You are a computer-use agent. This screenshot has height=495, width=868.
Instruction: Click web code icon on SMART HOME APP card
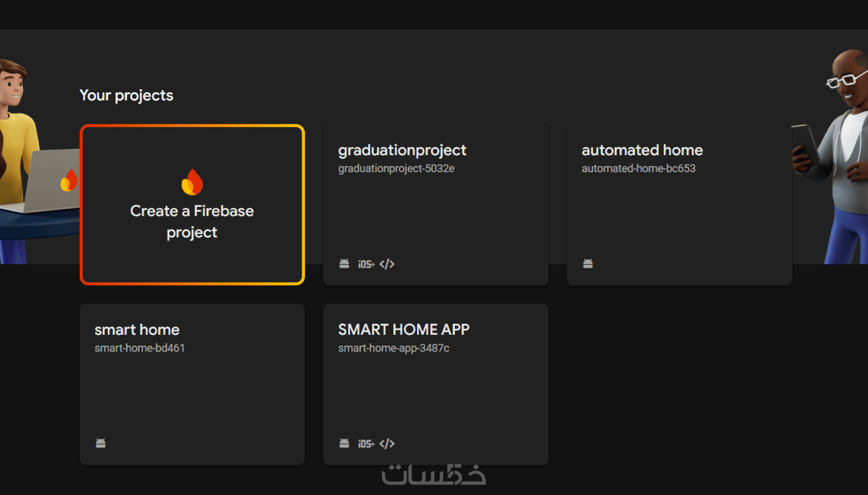point(387,443)
